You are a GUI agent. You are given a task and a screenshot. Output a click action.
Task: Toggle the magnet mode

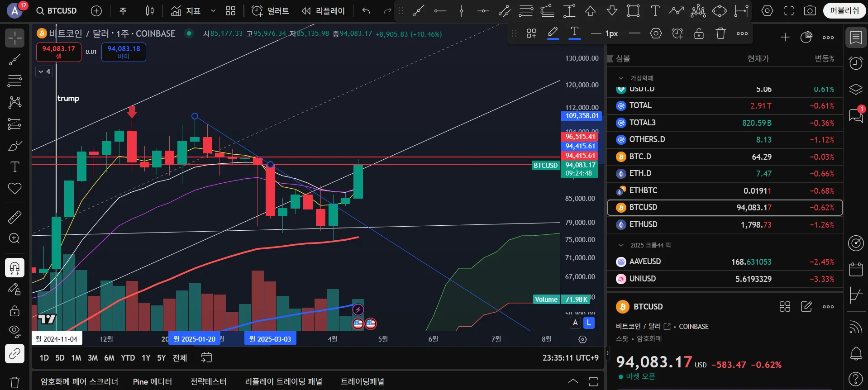pos(15,268)
